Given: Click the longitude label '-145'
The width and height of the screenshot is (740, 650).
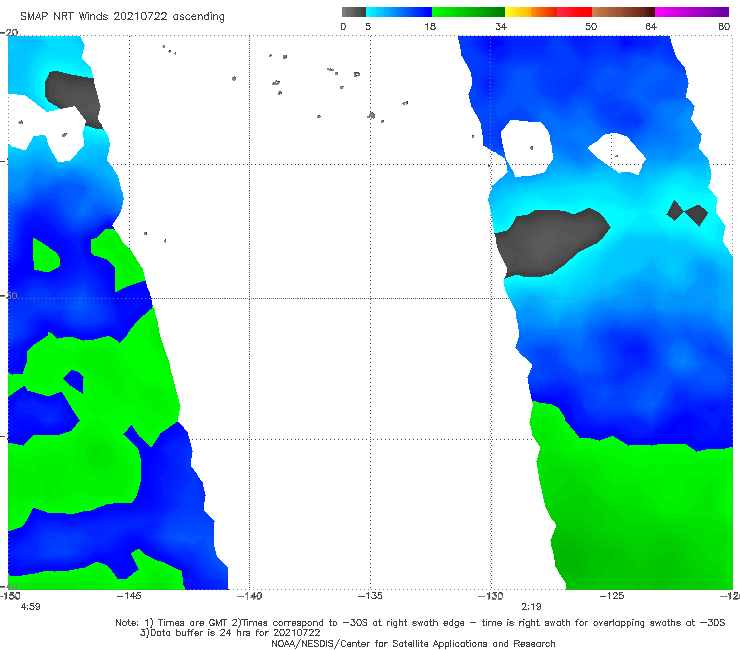Looking at the screenshot, I should pyautogui.click(x=129, y=596).
